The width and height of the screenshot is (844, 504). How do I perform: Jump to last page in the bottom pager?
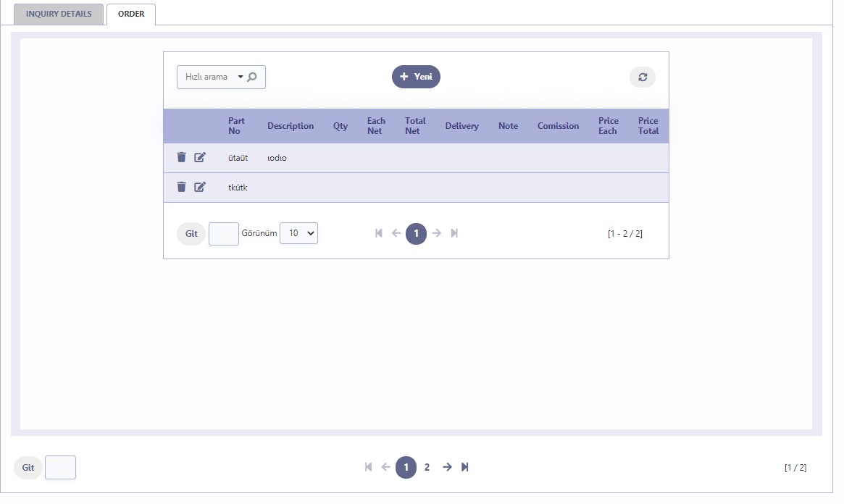click(x=464, y=467)
